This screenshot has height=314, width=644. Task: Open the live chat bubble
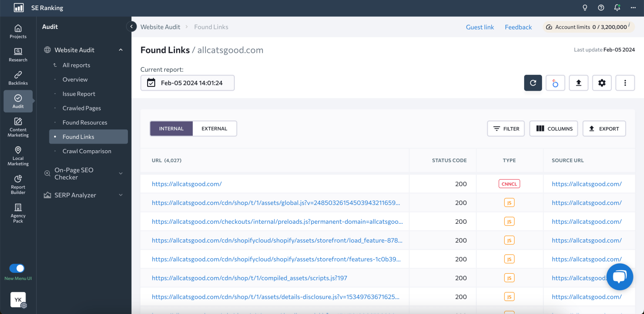(x=619, y=277)
